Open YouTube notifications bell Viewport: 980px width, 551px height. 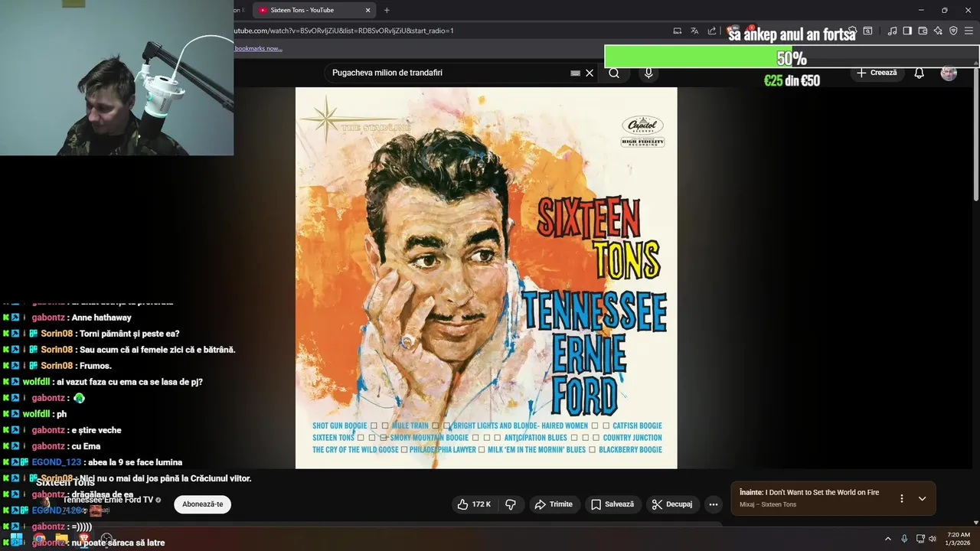point(919,73)
